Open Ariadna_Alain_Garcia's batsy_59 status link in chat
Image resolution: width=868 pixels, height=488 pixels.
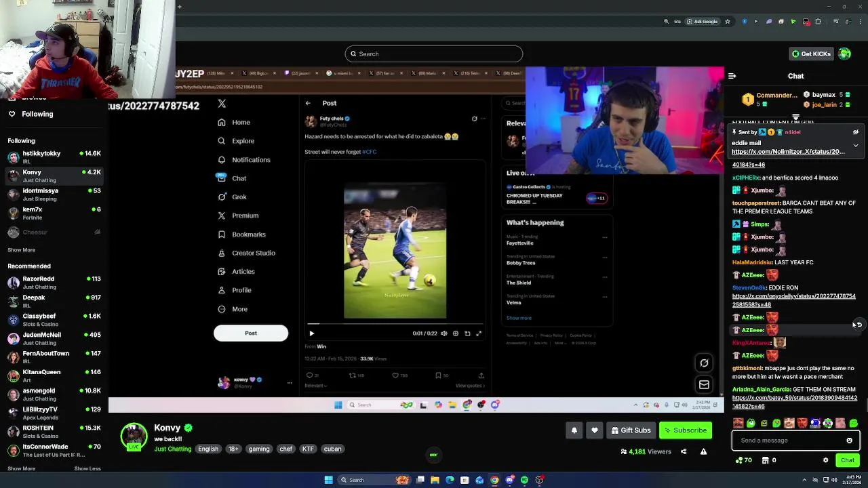[795, 402]
